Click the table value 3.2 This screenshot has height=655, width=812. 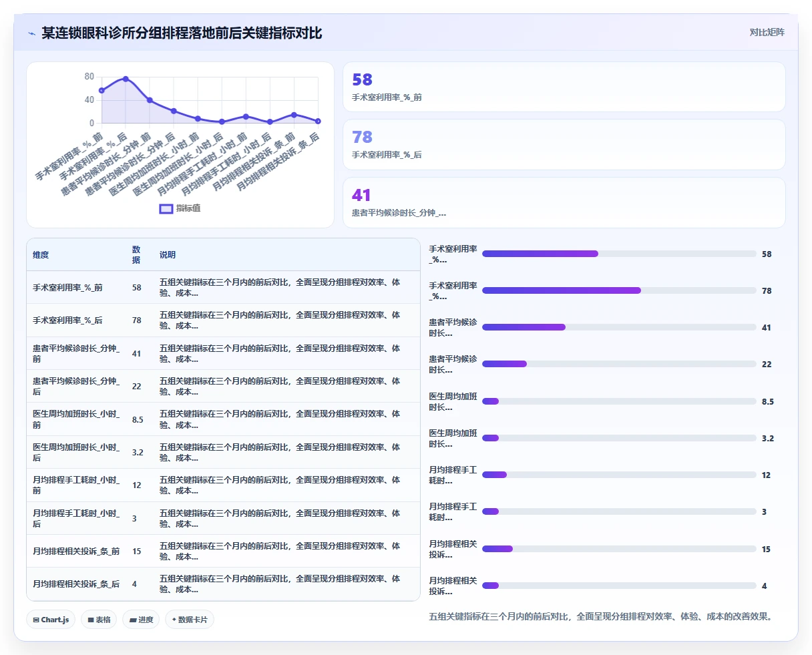click(138, 453)
